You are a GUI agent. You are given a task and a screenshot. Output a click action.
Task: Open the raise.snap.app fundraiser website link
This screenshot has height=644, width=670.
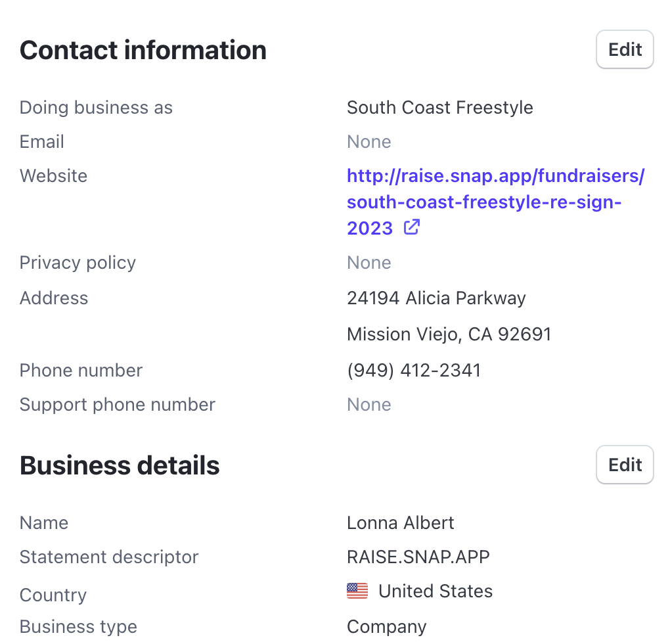(495, 202)
